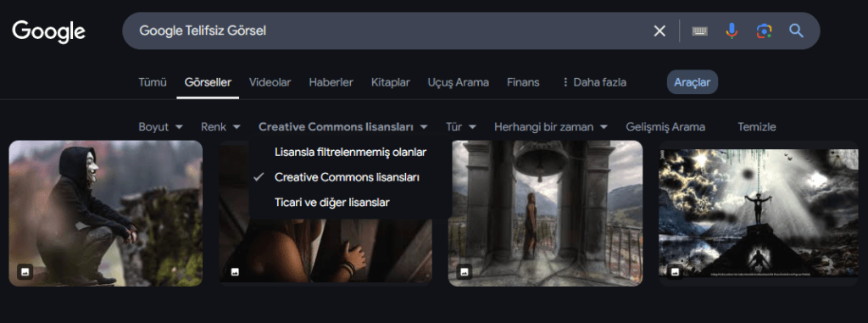Click Temizle to clear filters
The width and height of the screenshot is (868, 323).
click(x=757, y=127)
